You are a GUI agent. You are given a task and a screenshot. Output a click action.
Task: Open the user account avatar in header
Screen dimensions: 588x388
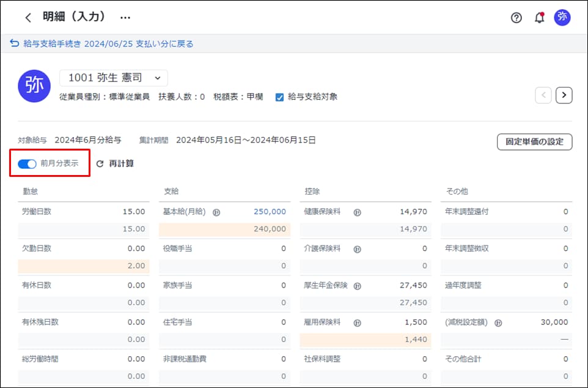coord(562,17)
